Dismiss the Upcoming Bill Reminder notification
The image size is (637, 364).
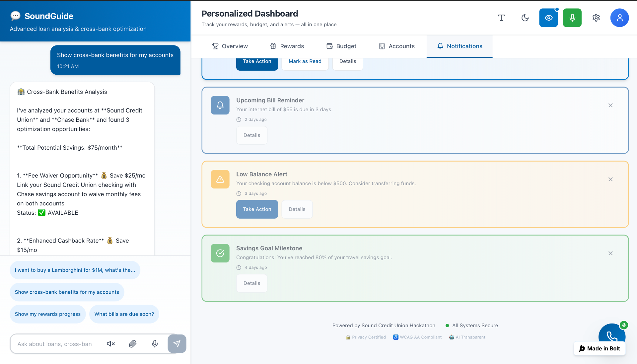click(x=610, y=105)
